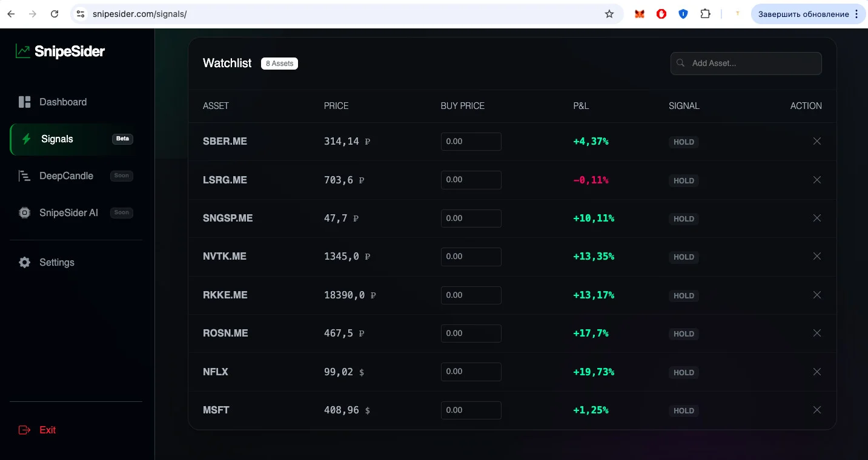Open the DeepCandle sidebar item
868x460 pixels.
76,176
